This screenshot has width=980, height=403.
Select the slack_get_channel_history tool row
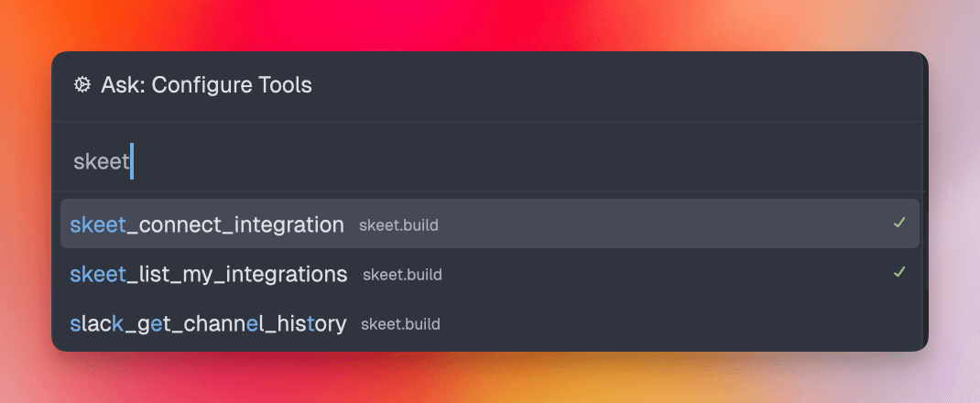pos(489,323)
